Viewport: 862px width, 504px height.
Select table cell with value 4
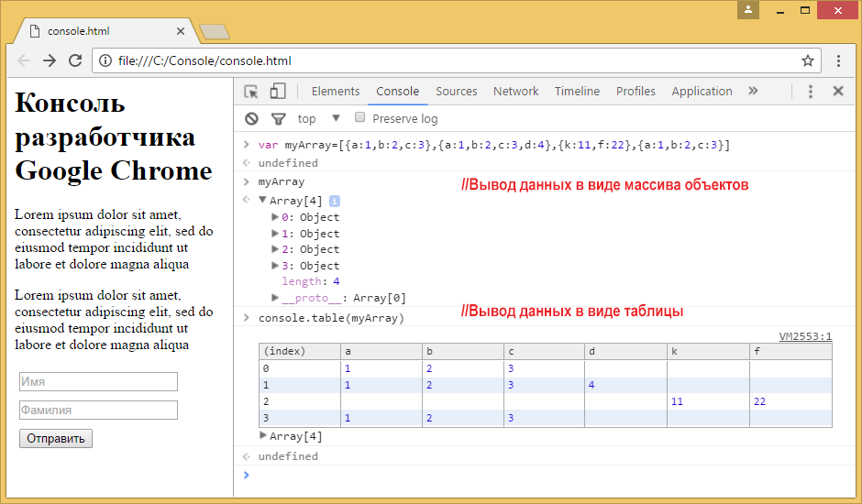tap(625, 385)
